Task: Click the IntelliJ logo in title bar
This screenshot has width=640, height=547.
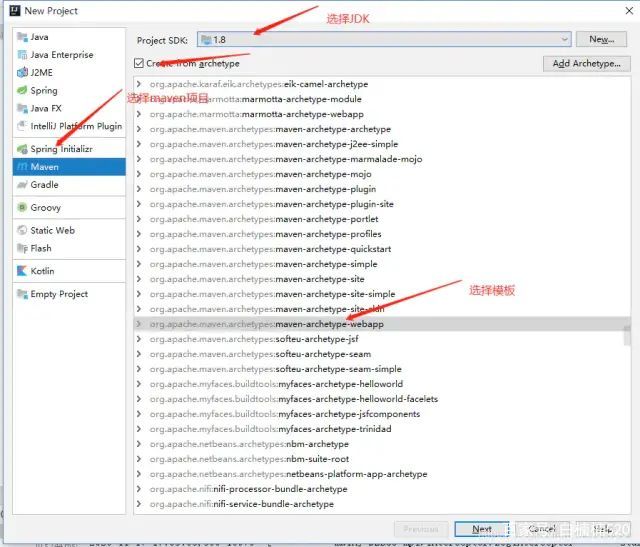Action: click(15, 11)
